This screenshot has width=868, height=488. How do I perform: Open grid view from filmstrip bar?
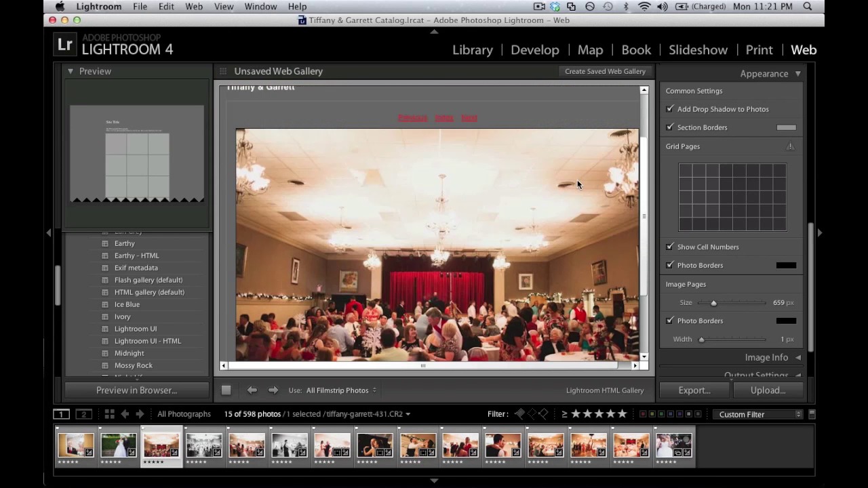pyautogui.click(x=109, y=414)
